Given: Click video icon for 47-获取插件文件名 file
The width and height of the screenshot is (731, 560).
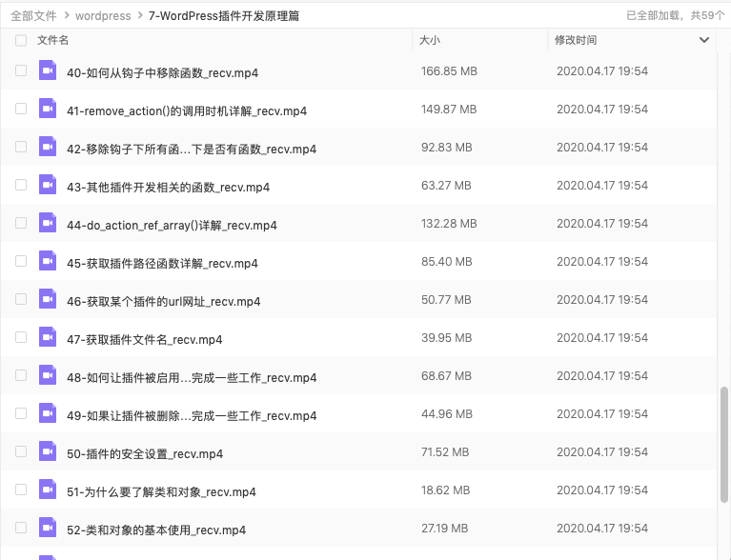Looking at the screenshot, I should tap(48, 337).
